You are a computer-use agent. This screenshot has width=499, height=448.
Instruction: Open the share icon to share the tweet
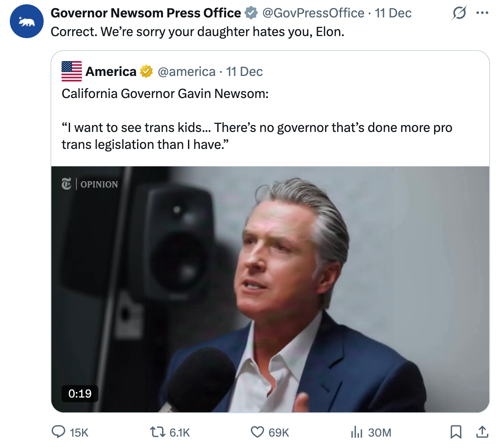point(482,432)
